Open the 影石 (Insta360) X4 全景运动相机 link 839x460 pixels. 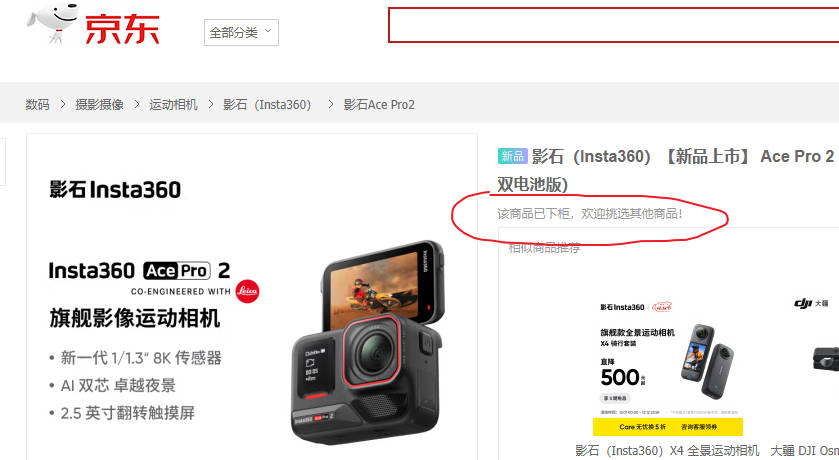point(667,451)
